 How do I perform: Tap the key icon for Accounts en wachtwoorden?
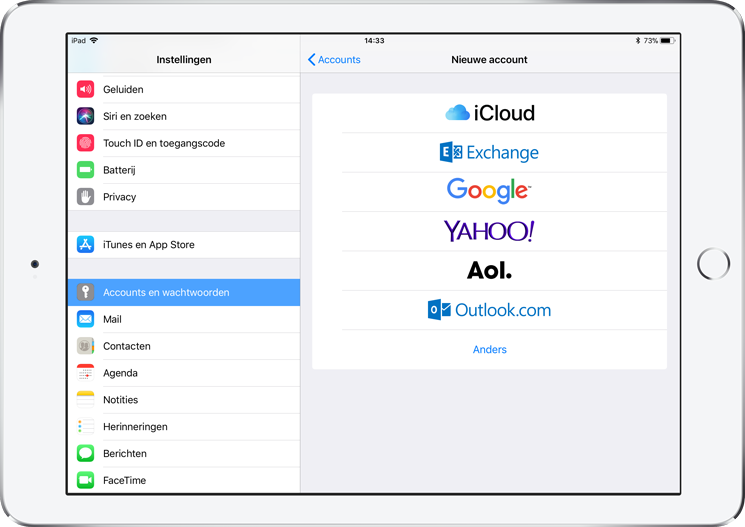[86, 292]
